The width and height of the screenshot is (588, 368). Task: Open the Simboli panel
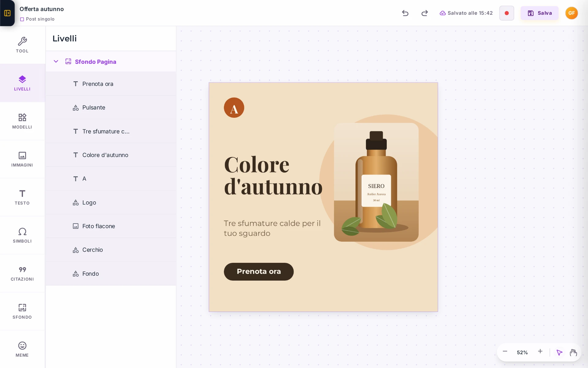[22, 235]
